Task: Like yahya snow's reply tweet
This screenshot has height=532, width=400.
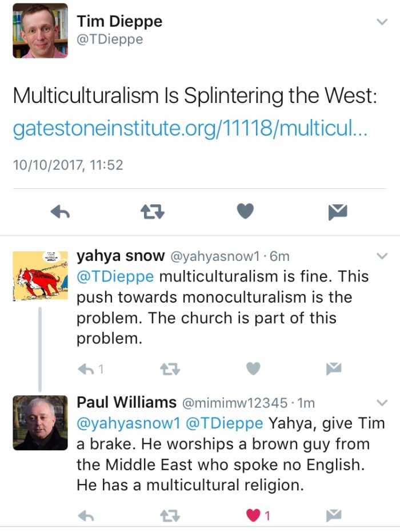Action: tap(253, 370)
